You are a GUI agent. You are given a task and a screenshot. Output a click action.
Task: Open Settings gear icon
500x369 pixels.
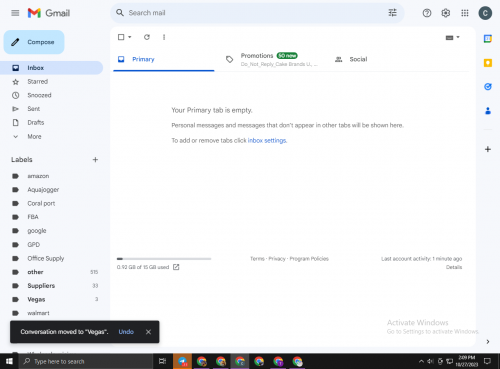click(x=446, y=13)
